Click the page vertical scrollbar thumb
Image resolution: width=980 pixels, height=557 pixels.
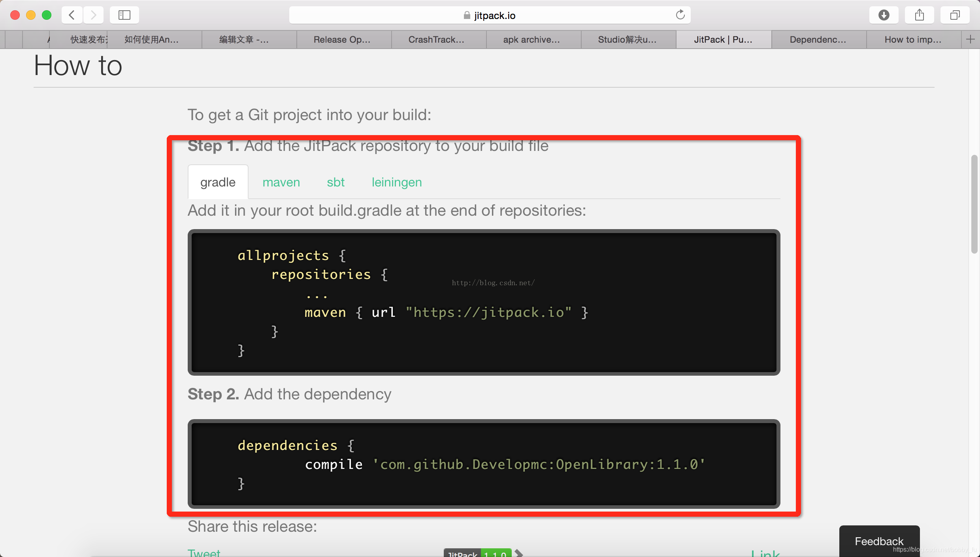pos(974,204)
